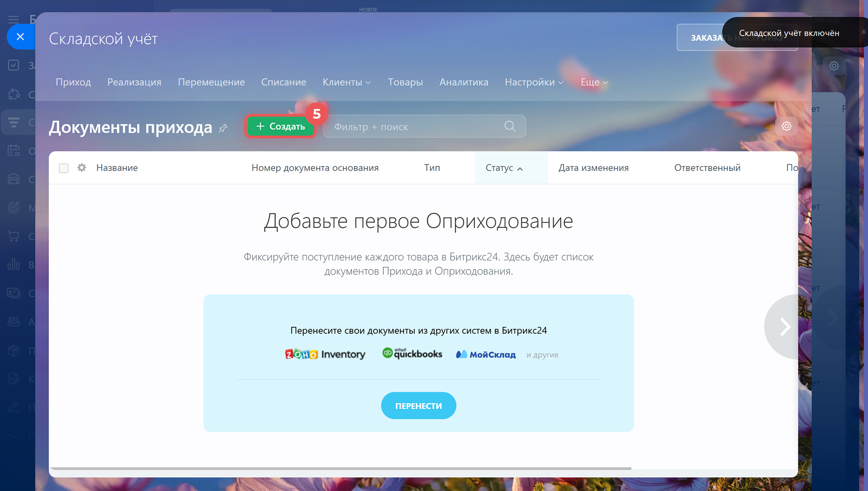This screenshot has height=491, width=868.
Task: Click the round right arrow at the panel edge
Action: tap(784, 326)
